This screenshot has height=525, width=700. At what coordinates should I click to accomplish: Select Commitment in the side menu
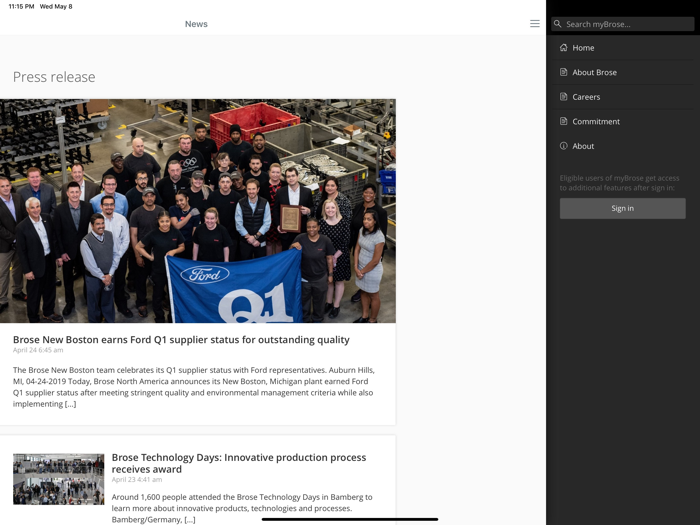click(622, 121)
